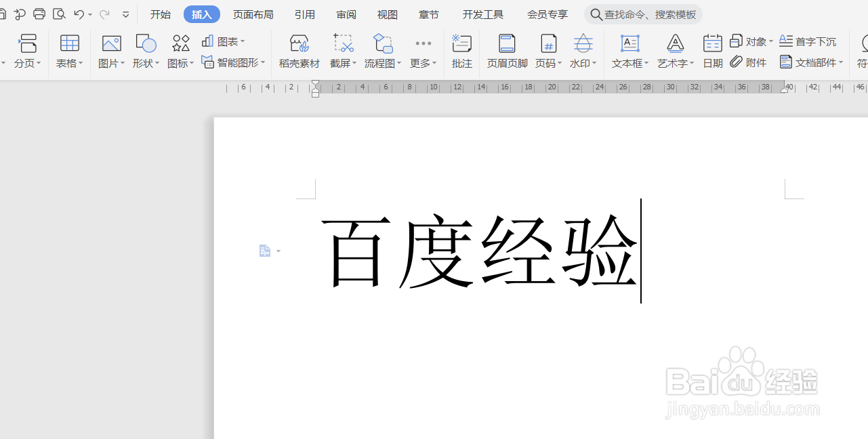868x439 pixels.
Task: Go to the 引用 tab
Action: click(305, 14)
